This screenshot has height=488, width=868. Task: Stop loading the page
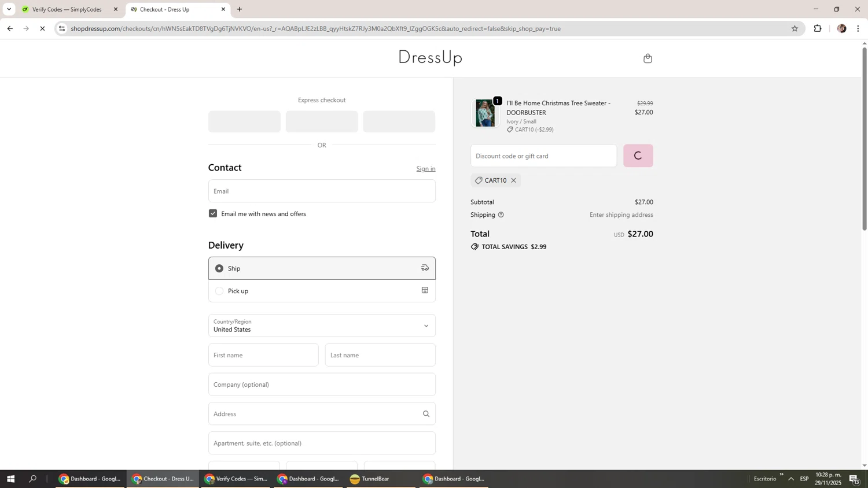point(42,28)
